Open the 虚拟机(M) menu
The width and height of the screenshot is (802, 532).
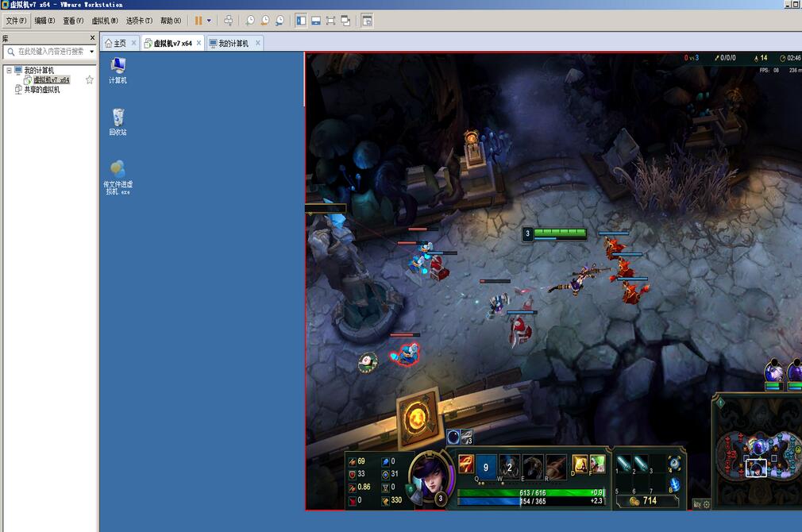(104, 21)
